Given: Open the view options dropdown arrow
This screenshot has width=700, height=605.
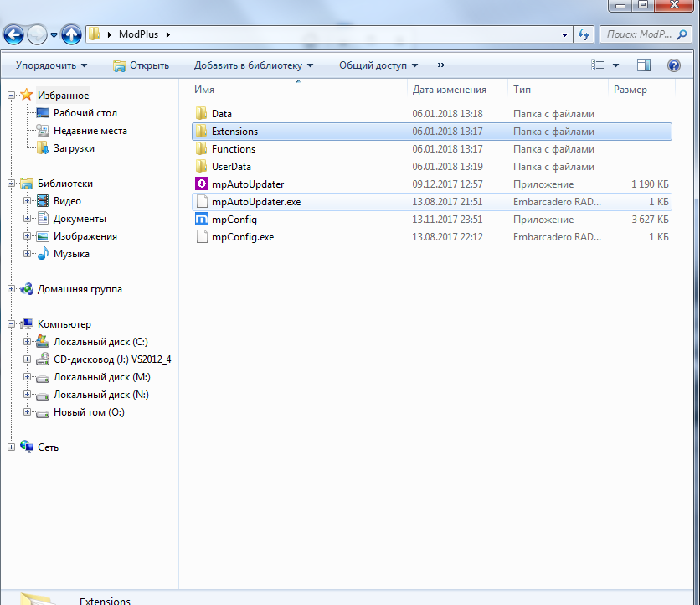Looking at the screenshot, I should click(x=615, y=65).
